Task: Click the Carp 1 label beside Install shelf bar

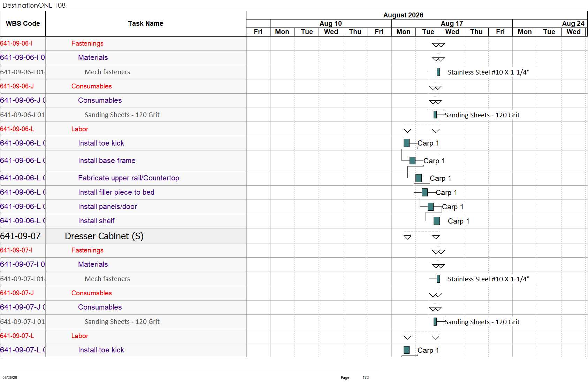Action: pyautogui.click(x=458, y=221)
